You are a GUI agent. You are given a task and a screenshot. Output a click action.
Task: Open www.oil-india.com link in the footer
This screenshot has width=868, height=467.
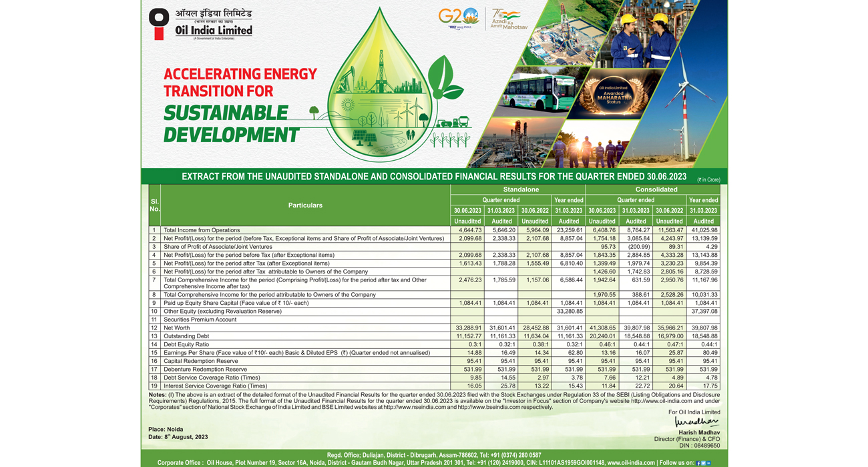pyautogui.click(x=631, y=463)
